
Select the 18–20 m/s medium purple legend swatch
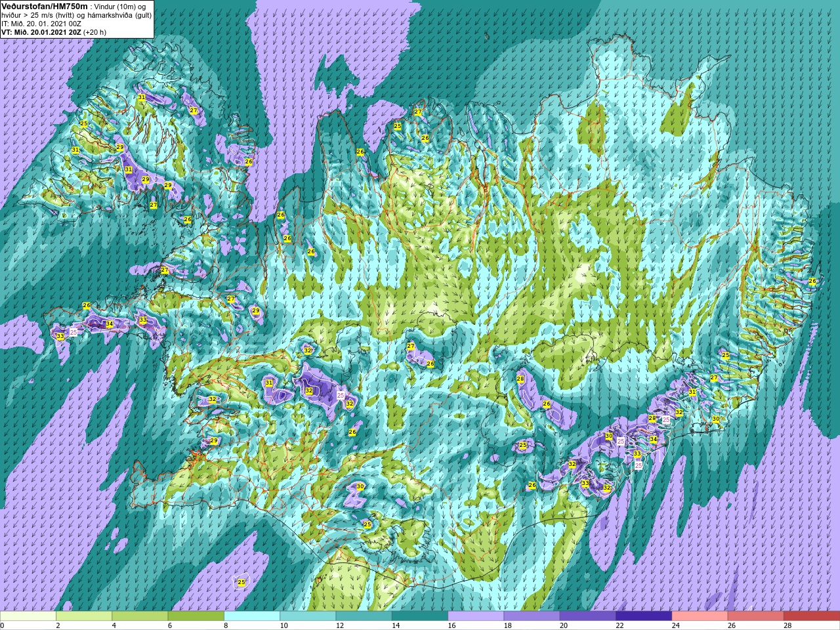point(532,616)
